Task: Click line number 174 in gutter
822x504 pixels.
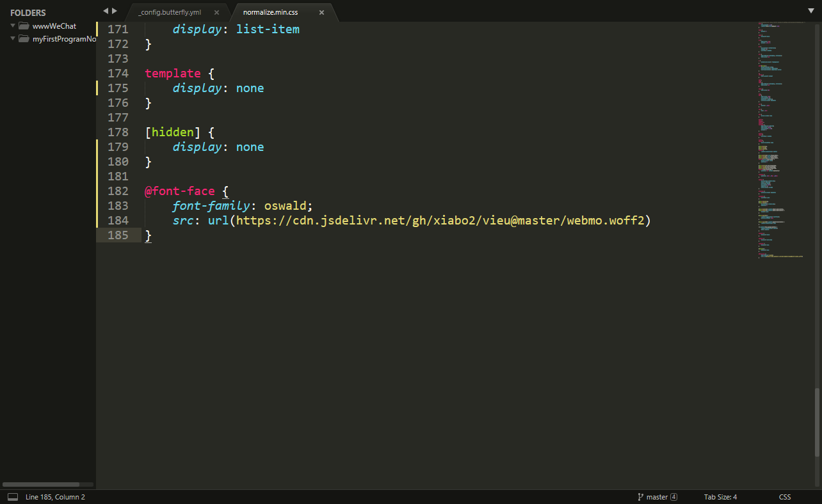Action: click(x=118, y=74)
